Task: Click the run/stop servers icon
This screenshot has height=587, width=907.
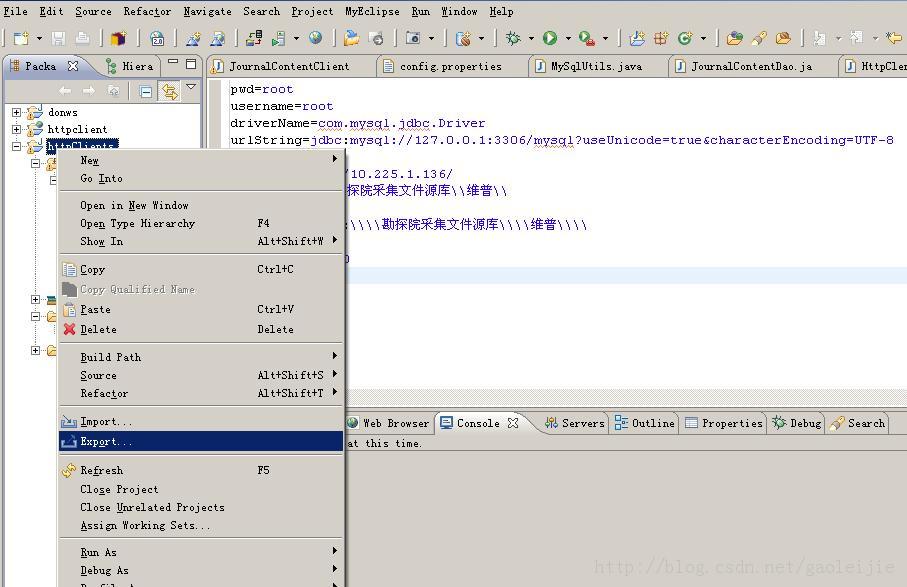Action: pos(279,38)
